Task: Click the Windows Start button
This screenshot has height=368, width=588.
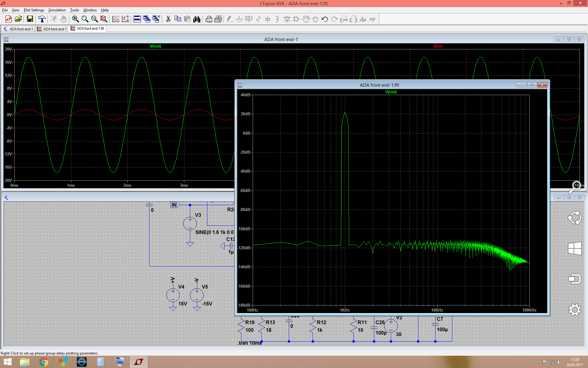Action: (x=8, y=362)
